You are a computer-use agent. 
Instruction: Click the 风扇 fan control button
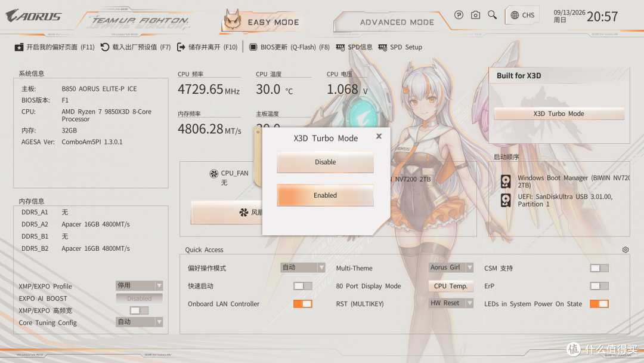(227, 213)
